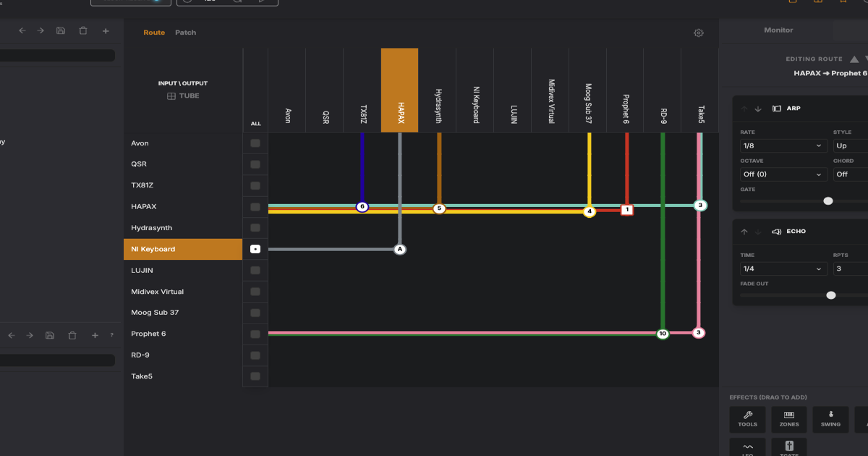Screen dimensions: 868x456
Task: Click route node 1 on Prophet 6 line
Action: click(627, 210)
